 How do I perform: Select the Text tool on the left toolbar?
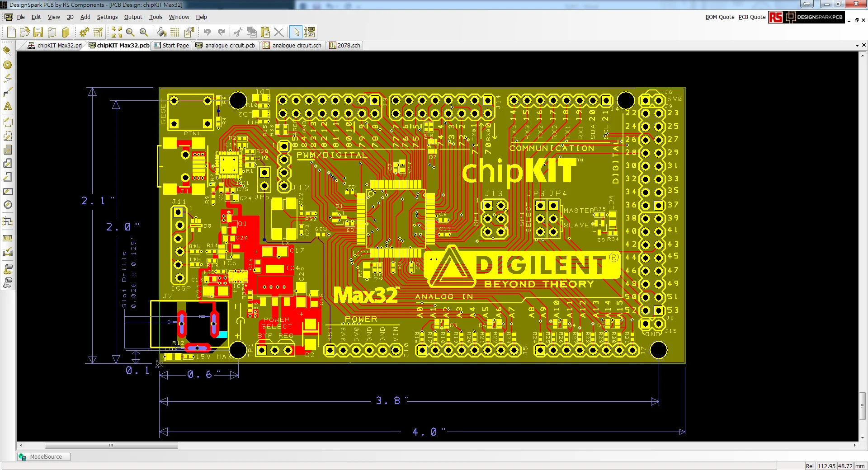coord(7,107)
